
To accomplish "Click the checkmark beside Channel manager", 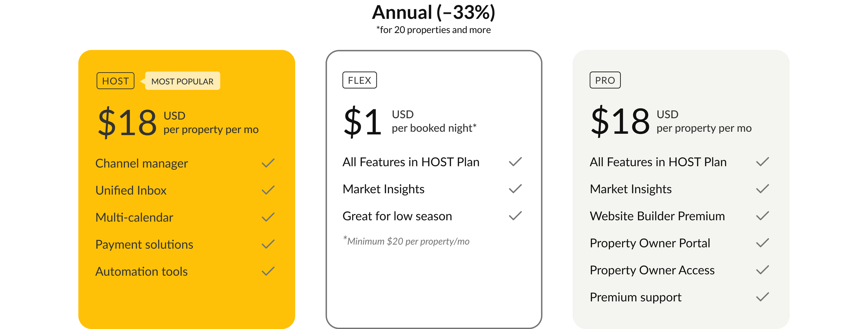I will click(268, 163).
